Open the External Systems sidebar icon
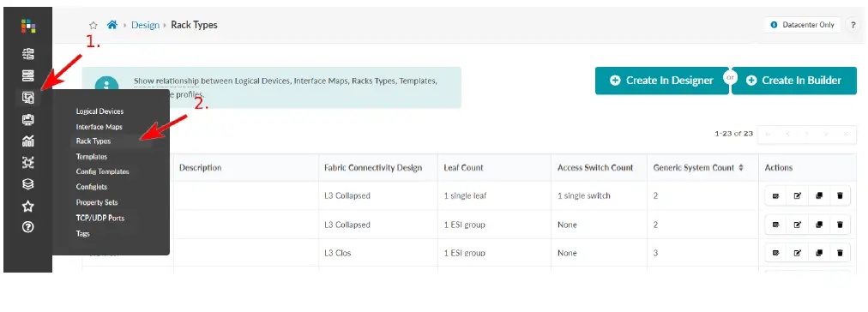This screenshot has width=868, height=312. click(28, 162)
